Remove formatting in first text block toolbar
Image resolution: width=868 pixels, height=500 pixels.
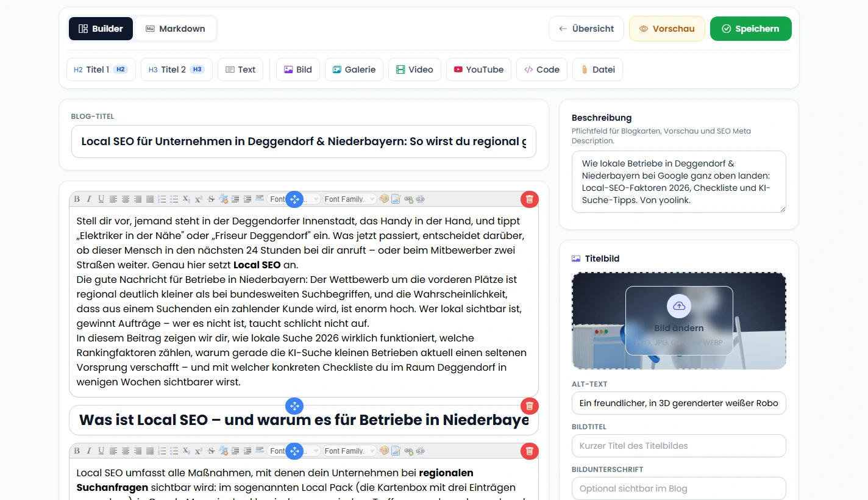[x=223, y=199]
